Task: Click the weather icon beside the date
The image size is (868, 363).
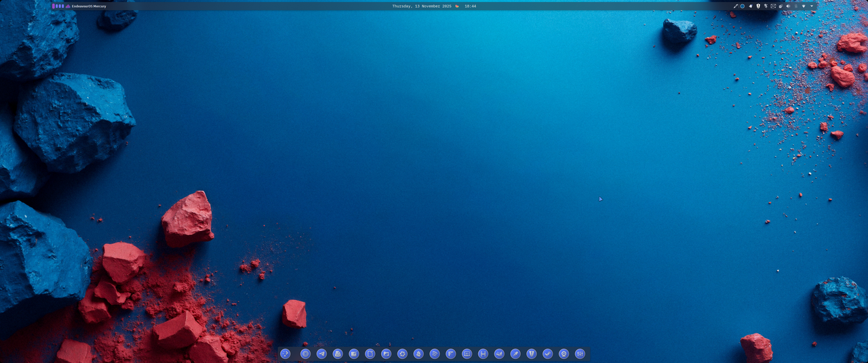Action: pyautogui.click(x=457, y=6)
